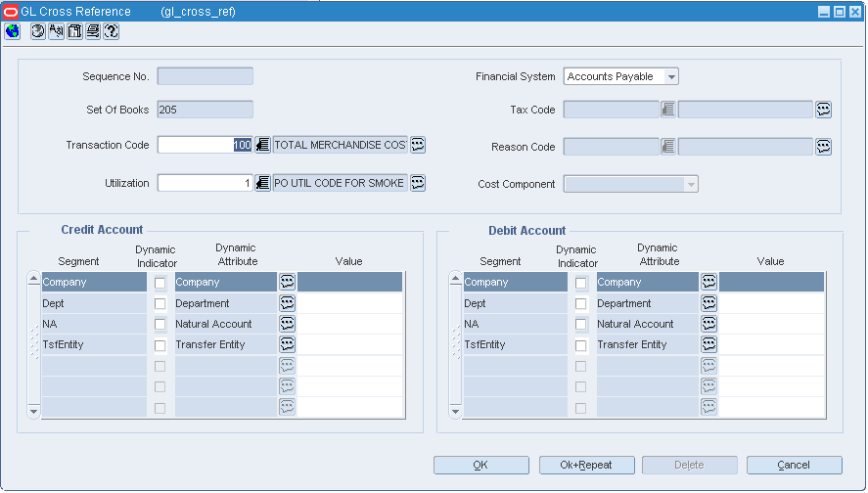Open Reason Code list of values icon

668,147
